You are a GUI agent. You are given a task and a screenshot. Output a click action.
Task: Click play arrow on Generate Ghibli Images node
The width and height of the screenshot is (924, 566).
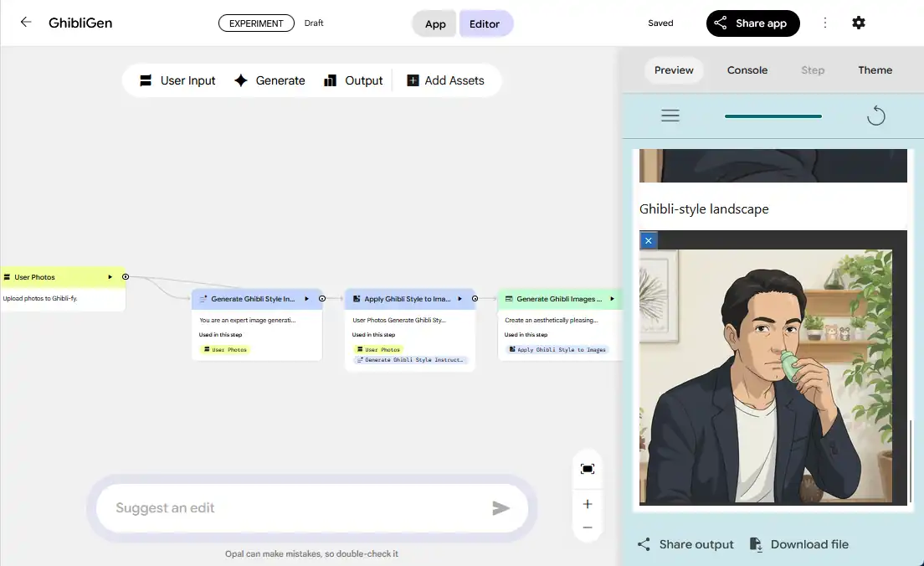click(x=612, y=298)
